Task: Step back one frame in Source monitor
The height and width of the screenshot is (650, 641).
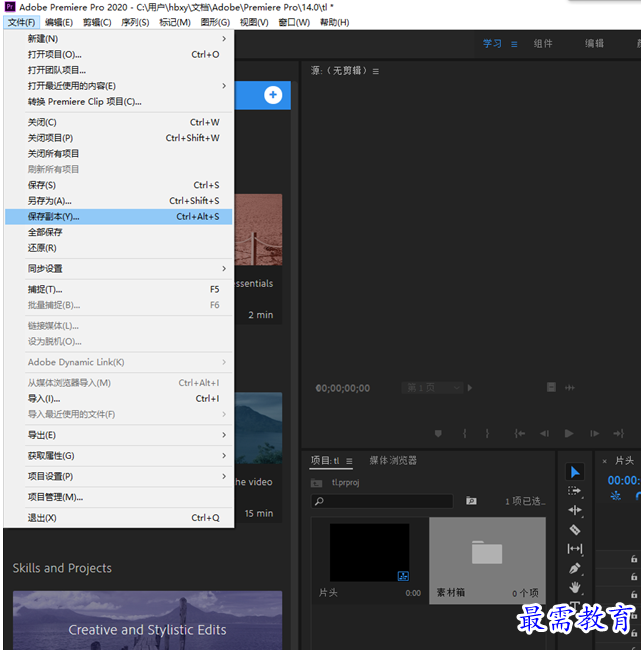Action: pyautogui.click(x=544, y=434)
